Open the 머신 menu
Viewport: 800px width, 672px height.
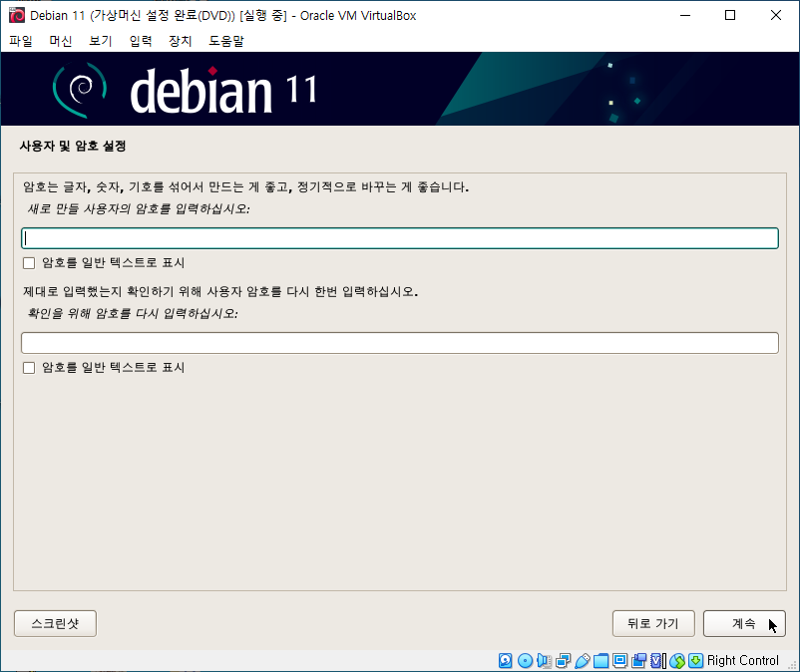click(x=61, y=41)
